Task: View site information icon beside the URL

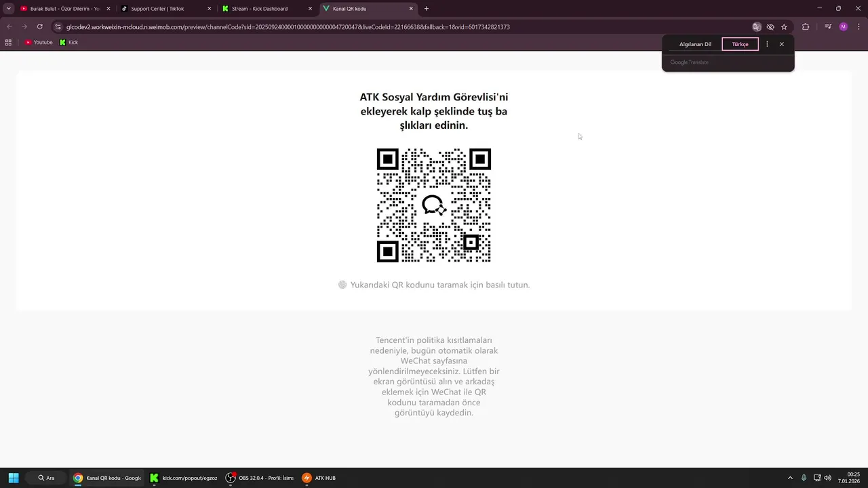Action: point(58,27)
